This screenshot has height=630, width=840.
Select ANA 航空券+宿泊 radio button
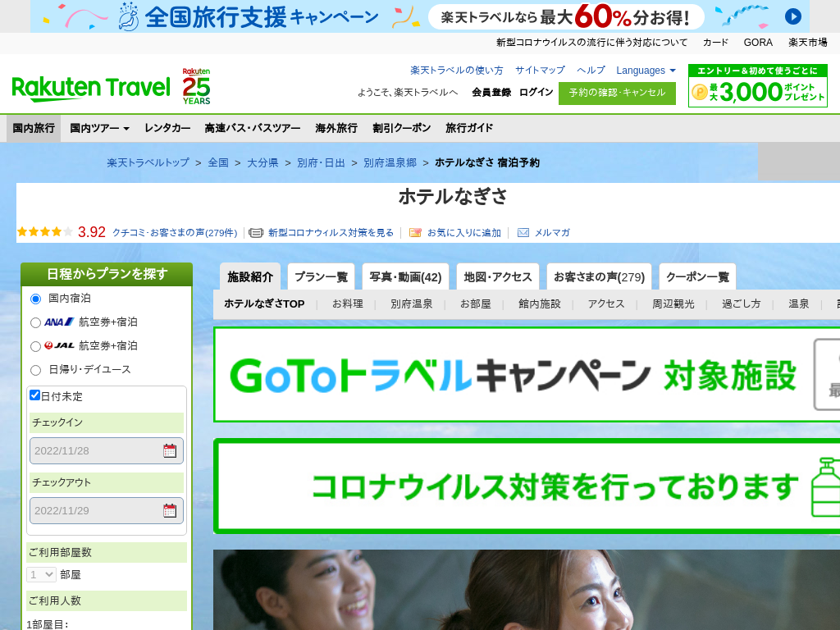tap(35, 322)
